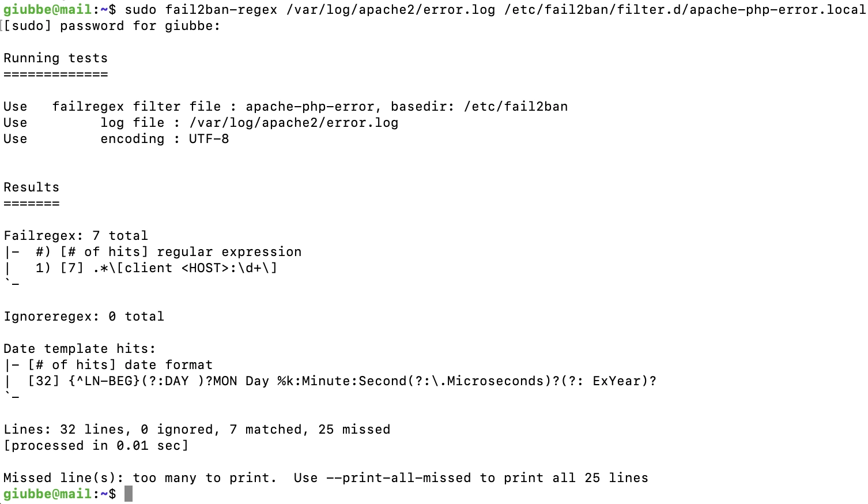Viewport: 868px width, 504px height.
Task: Click the UTF-8 encoding value
Action: click(209, 139)
